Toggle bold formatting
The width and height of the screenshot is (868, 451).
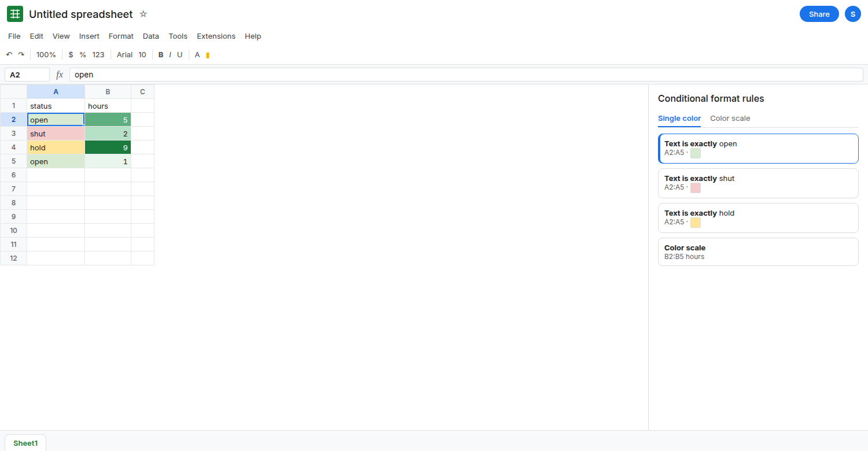click(161, 55)
